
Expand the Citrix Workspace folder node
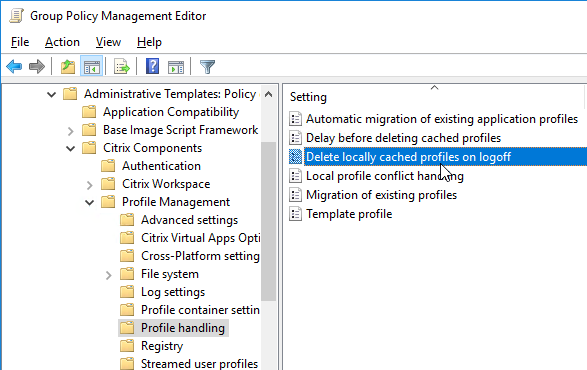[x=89, y=185]
